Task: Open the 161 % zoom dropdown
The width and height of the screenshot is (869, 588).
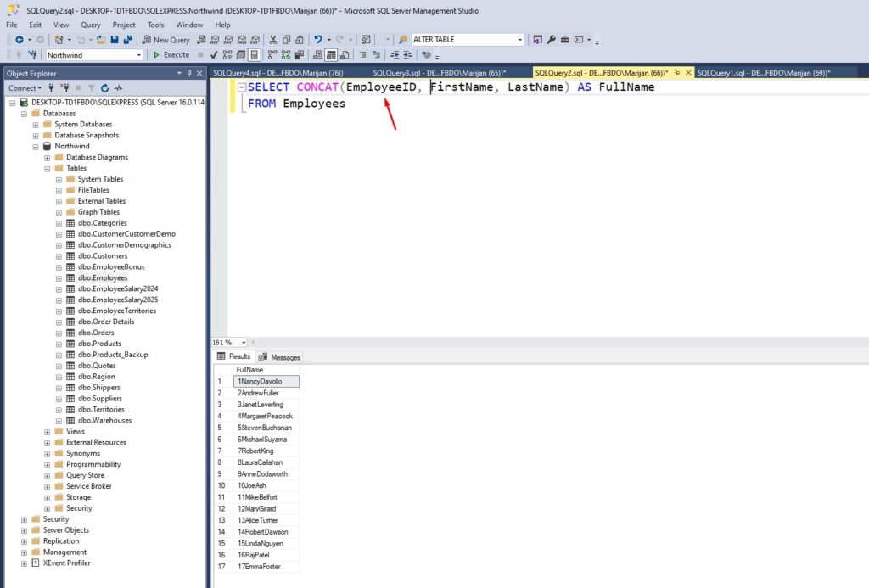Action: [x=244, y=343]
